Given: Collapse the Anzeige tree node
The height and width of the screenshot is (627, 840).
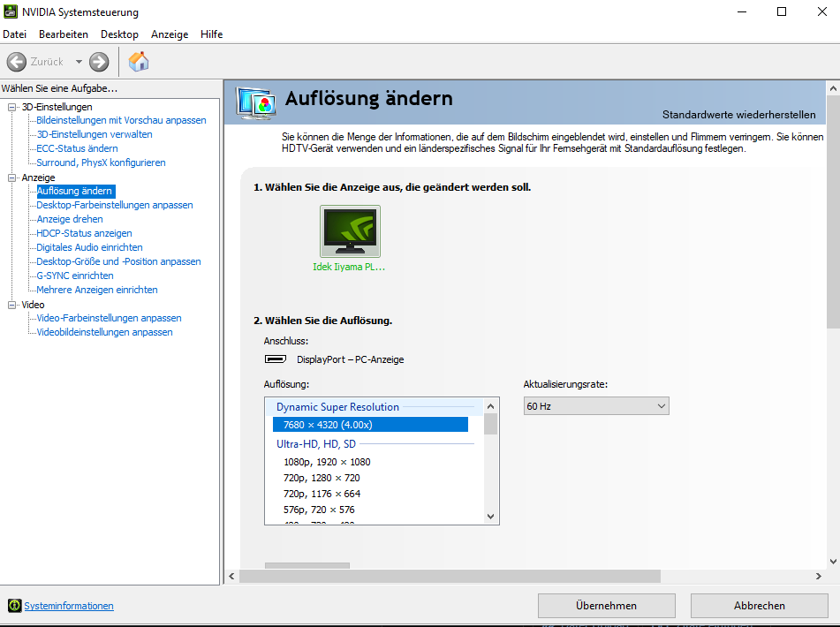Looking at the screenshot, I should point(11,178).
